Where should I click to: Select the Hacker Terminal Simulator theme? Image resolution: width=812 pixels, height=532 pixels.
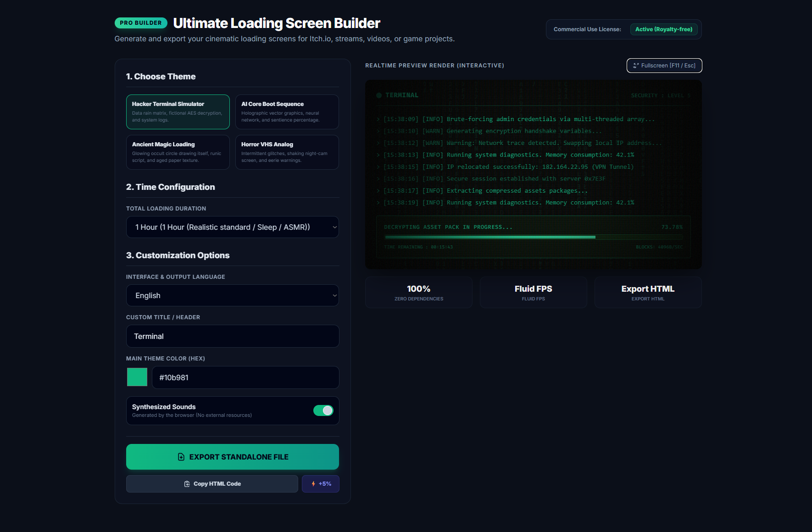click(178, 112)
